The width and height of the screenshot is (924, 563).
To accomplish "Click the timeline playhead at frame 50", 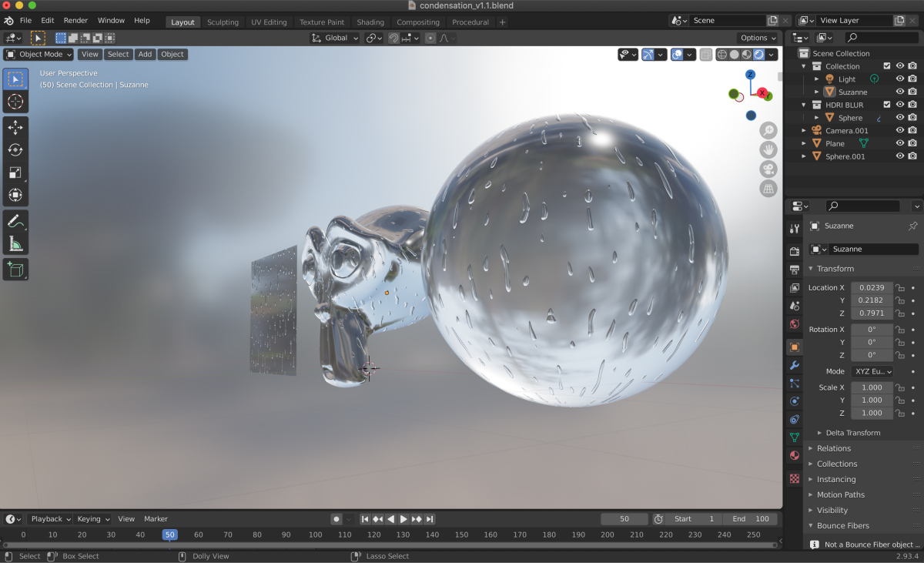I will click(x=169, y=535).
